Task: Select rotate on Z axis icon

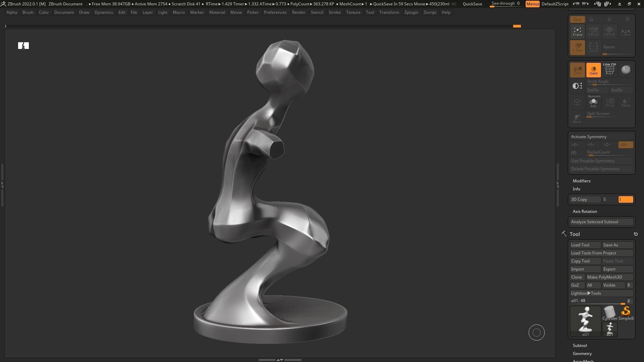Action: [628, 19]
